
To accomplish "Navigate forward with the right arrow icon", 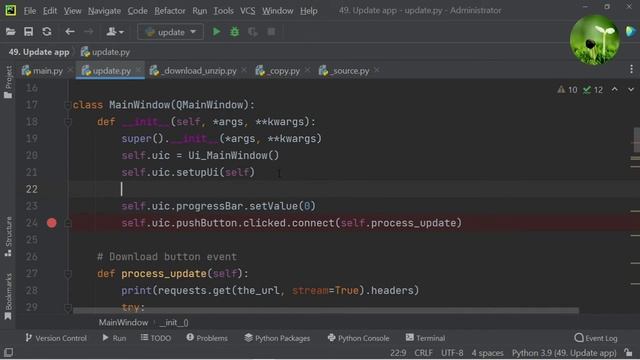I will pos(88,32).
